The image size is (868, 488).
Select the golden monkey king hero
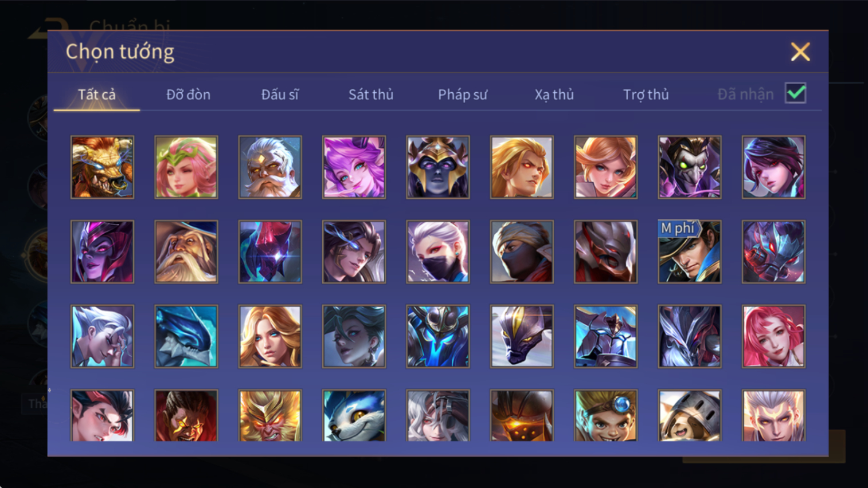click(270, 416)
